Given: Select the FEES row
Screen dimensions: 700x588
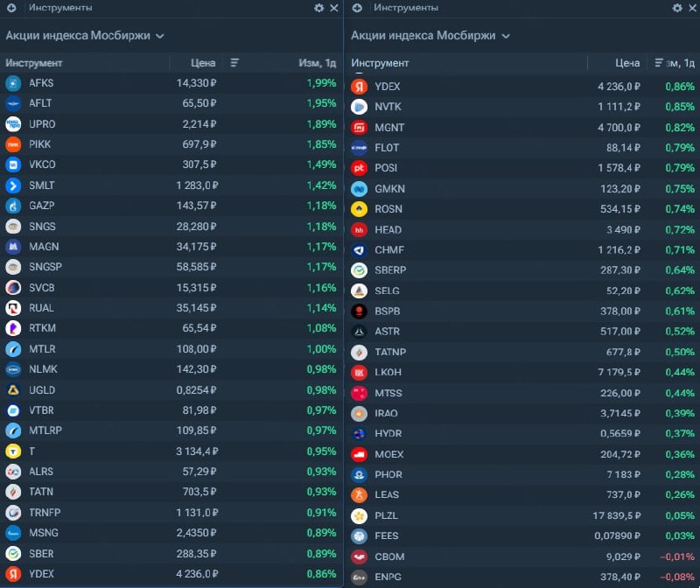Looking at the screenshot, I should tap(522, 535).
